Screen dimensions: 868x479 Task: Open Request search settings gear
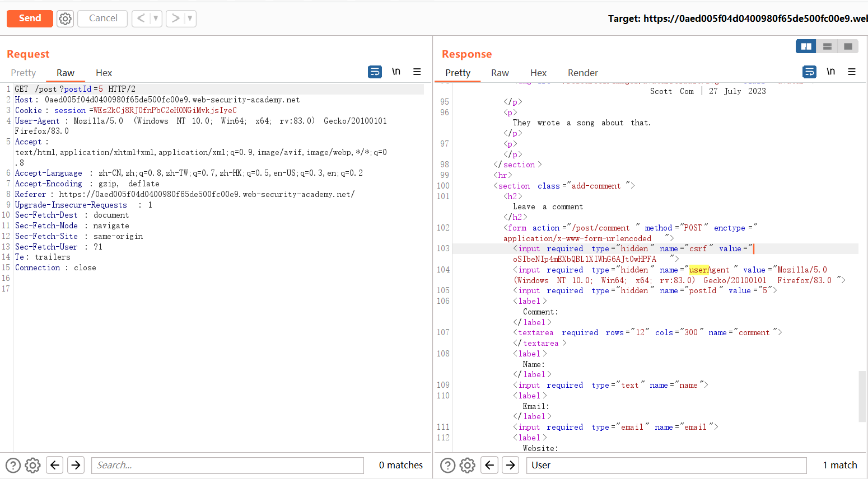[33, 465]
